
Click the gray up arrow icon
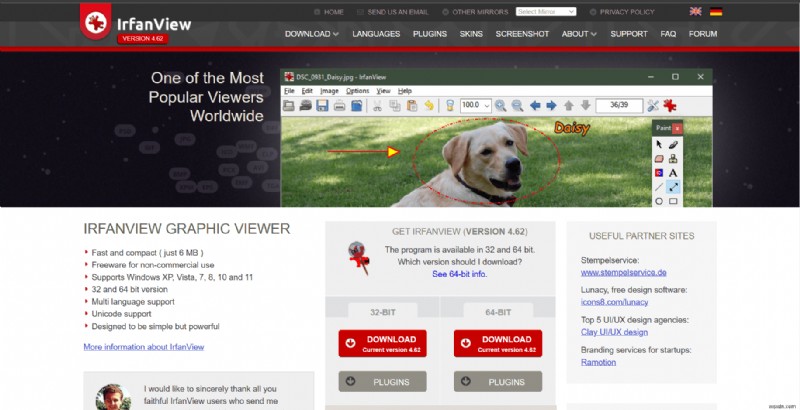point(569,106)
